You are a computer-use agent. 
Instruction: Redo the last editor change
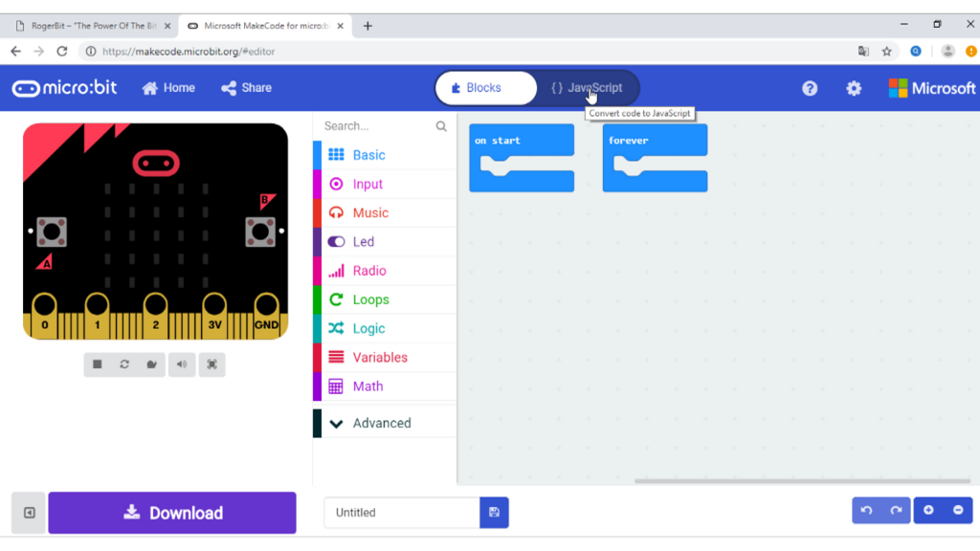tap(896, 511)
